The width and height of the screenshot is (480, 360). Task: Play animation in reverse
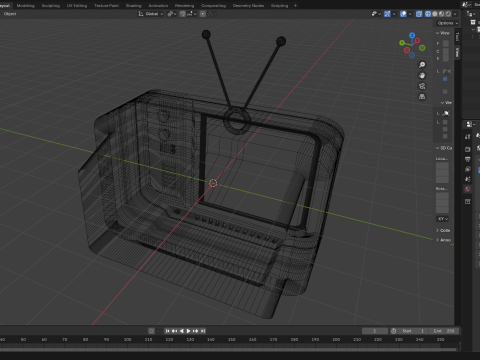click(x=181, y=331)
